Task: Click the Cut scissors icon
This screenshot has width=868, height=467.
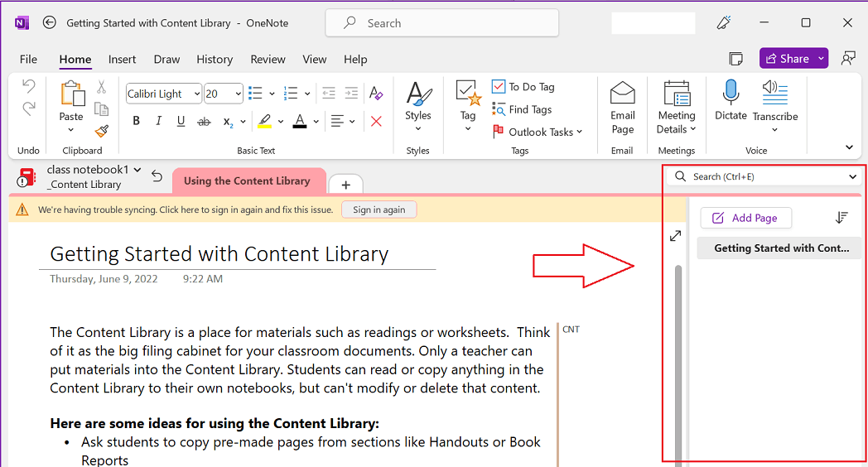Action: point(101,87)
